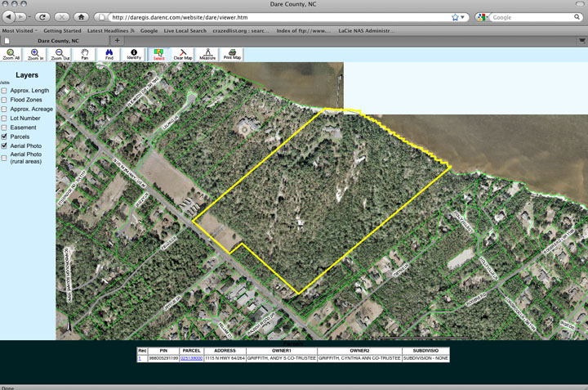Click the OWNER1 column header
588x390 pixels.
[x=282, y=351]
